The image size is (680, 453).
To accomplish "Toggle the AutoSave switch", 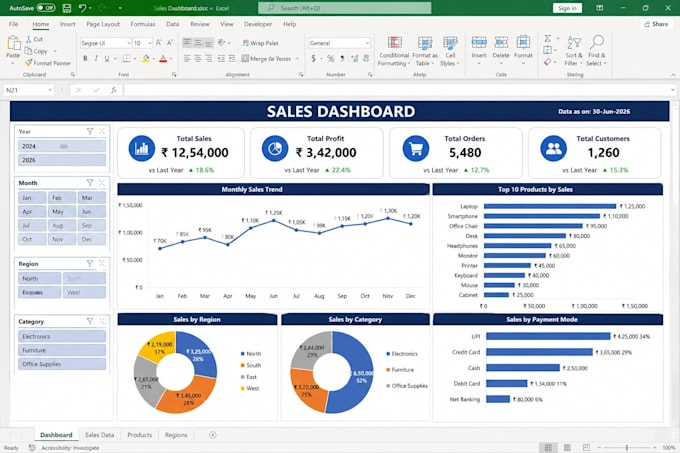I will pyautogui.click(x=46, y=8).
